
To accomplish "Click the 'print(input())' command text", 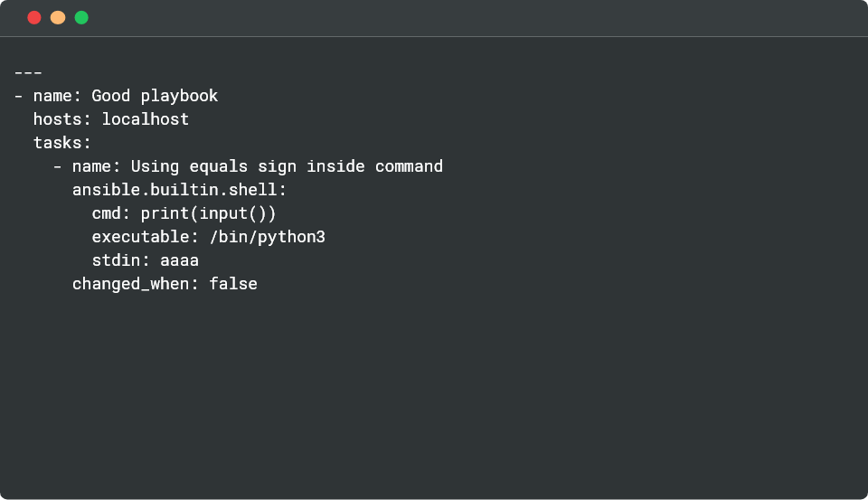I will click(208, 213).
